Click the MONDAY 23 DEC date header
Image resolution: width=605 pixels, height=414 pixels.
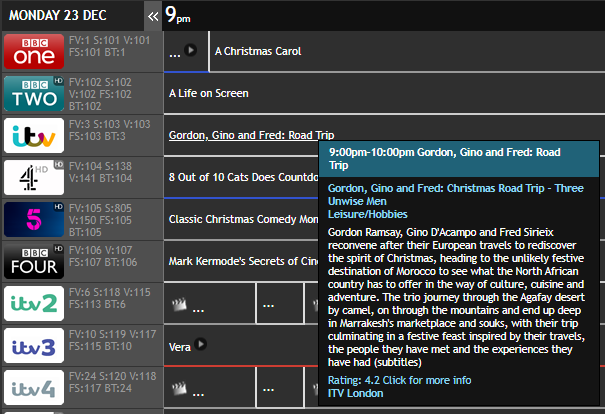(58, 15)
